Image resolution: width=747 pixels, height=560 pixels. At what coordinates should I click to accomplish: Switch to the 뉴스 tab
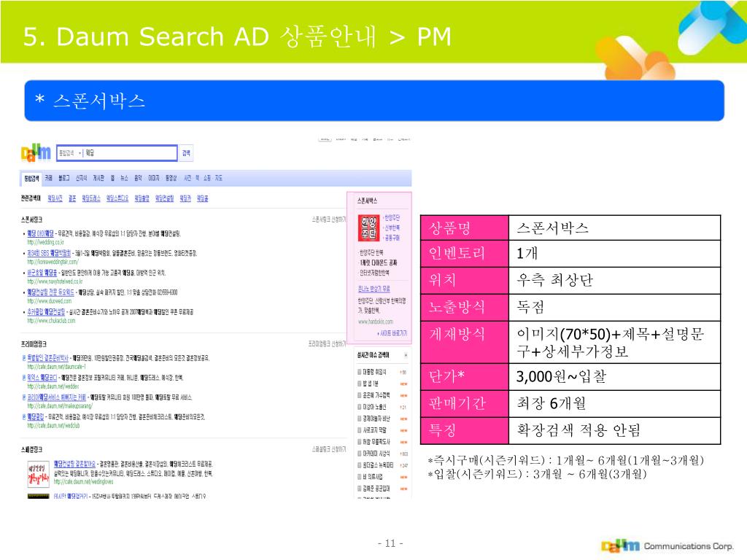(x=124, y=178)
